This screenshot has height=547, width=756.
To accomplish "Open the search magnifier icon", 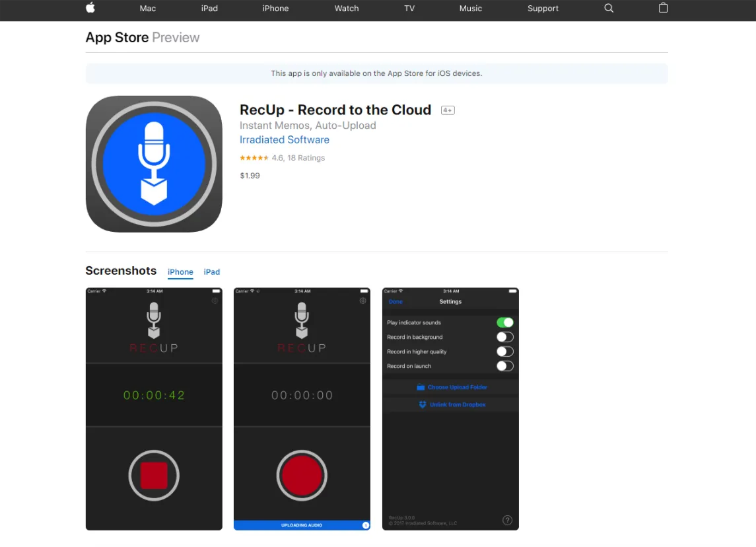I will tap(609, 8).
